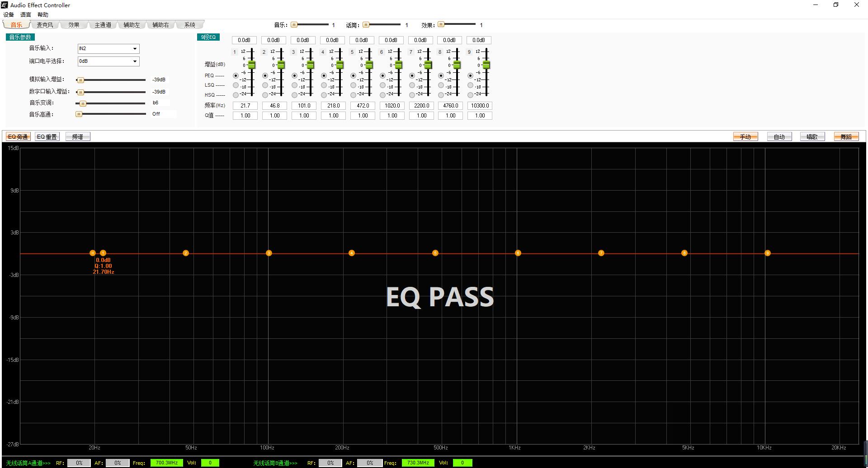Click EQ node 2 on the graph
Viewport: 868px width, 468px height.
pos(185,253)
